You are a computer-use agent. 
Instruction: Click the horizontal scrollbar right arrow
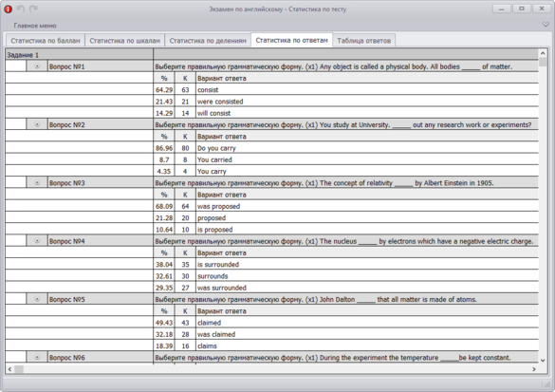coord(534,369)
